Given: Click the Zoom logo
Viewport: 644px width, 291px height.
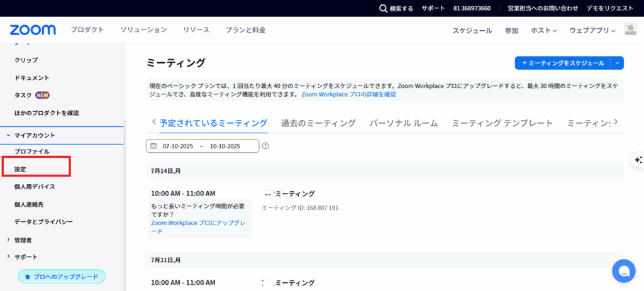Looking at the screenshot, I should [33, 30].
